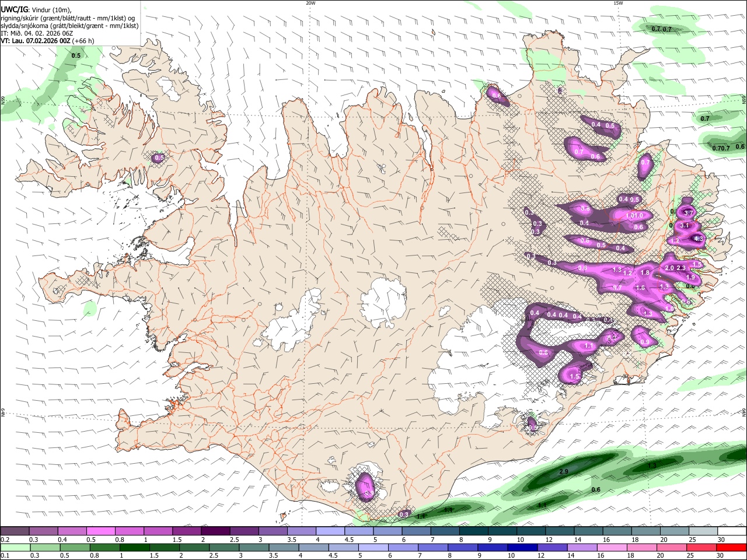Click the 4.3 snowfall value on the east coast

coord(697,239)
